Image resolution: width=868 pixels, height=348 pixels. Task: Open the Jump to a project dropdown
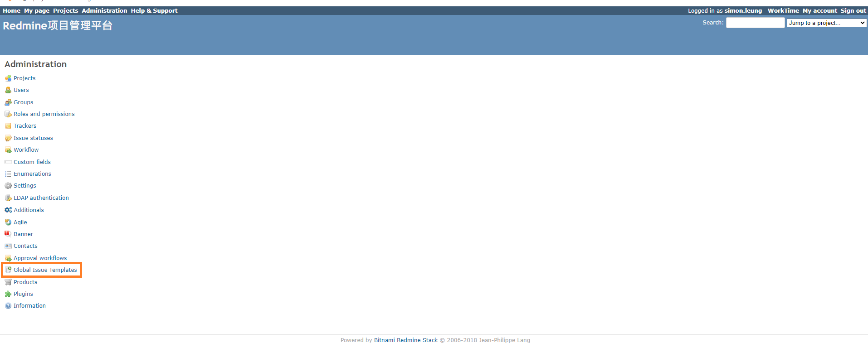click(x=827, y=23)
